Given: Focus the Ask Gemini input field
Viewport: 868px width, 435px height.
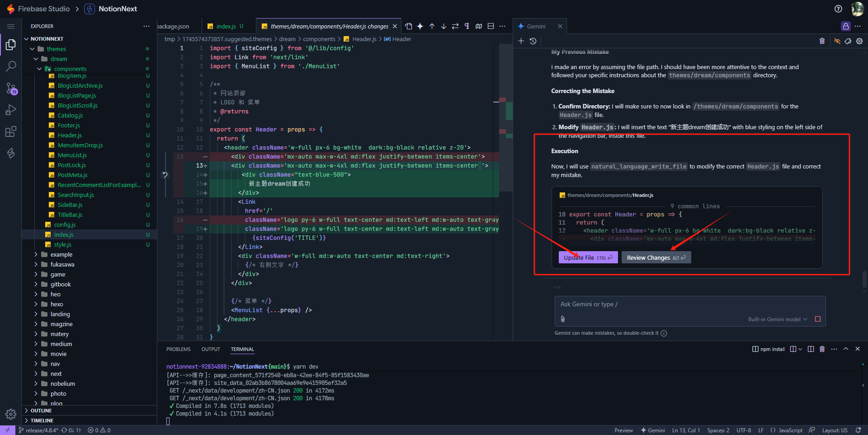Looking at the screenshot, I should point(690,304).
